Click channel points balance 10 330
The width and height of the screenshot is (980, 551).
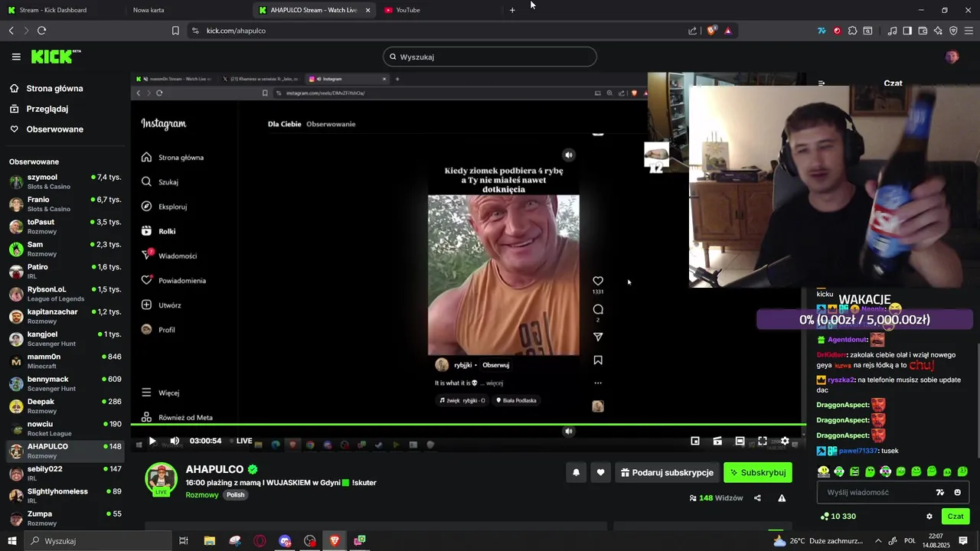pos(838,517)
